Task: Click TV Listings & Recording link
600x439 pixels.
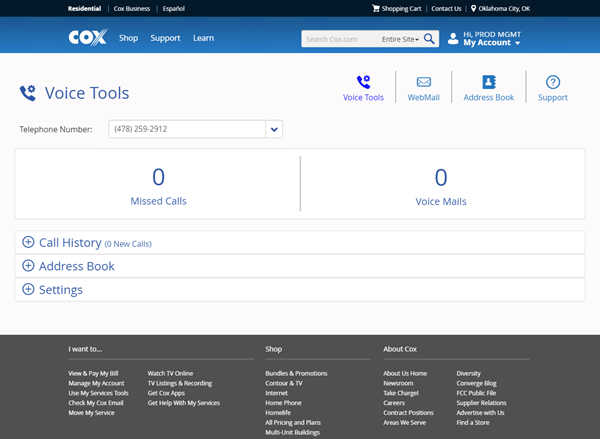Action: (180, 383)
